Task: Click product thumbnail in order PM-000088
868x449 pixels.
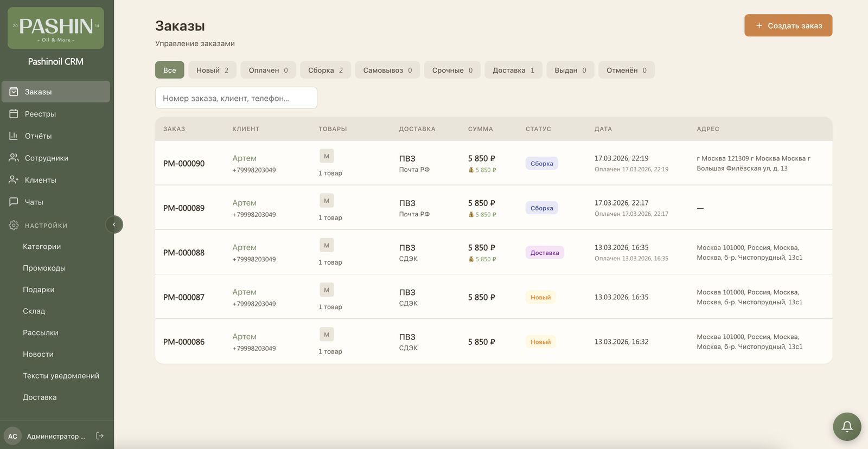Action: tap(327, 245)
